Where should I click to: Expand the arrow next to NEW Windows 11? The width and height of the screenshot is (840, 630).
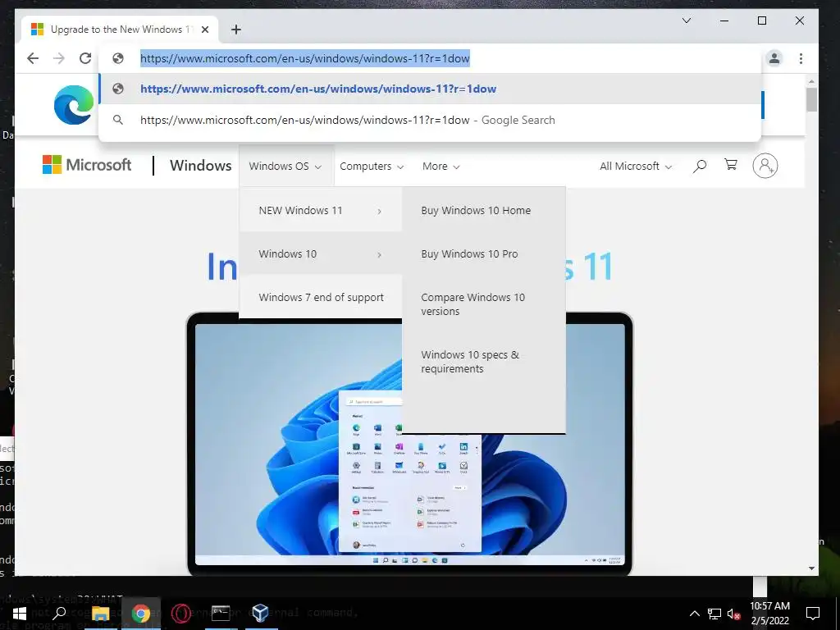pos(379,212)
